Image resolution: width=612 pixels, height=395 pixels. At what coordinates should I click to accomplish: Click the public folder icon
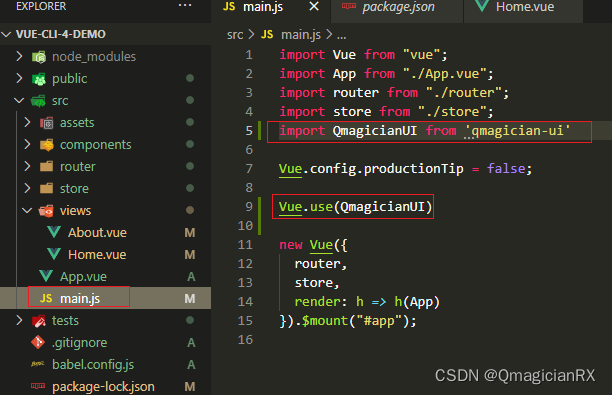click(x=39, y=79)
